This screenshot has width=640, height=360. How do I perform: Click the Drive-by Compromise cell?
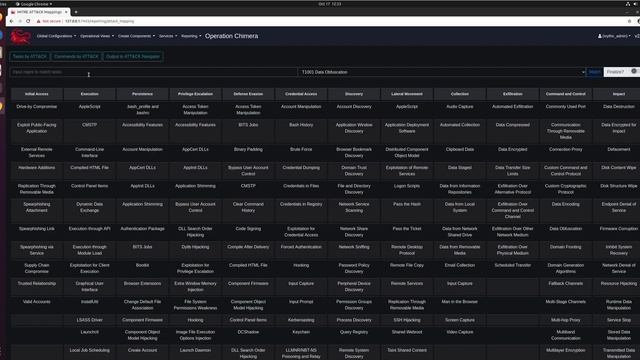[37, 109]
